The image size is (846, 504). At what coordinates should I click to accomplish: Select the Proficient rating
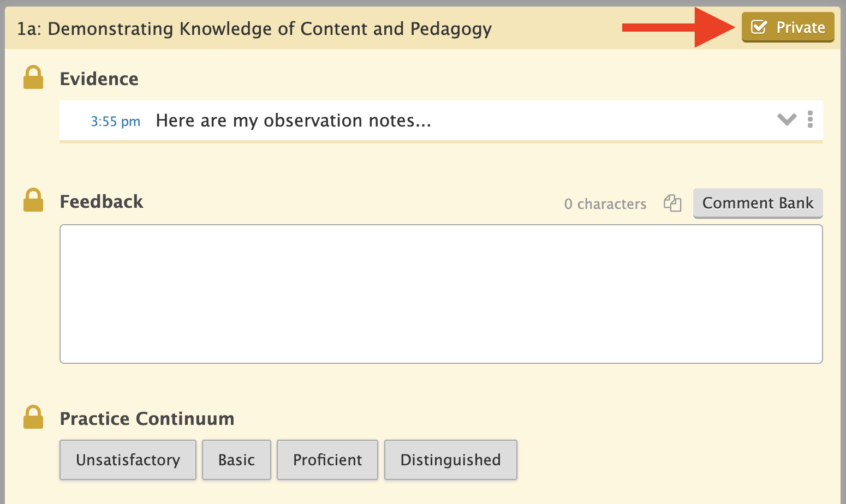pos(327,460)
